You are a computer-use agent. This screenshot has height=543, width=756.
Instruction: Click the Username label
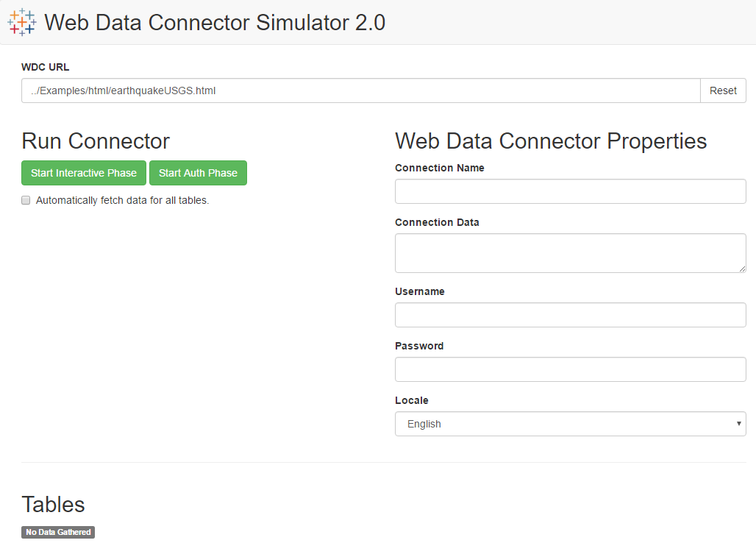(419, 291)
